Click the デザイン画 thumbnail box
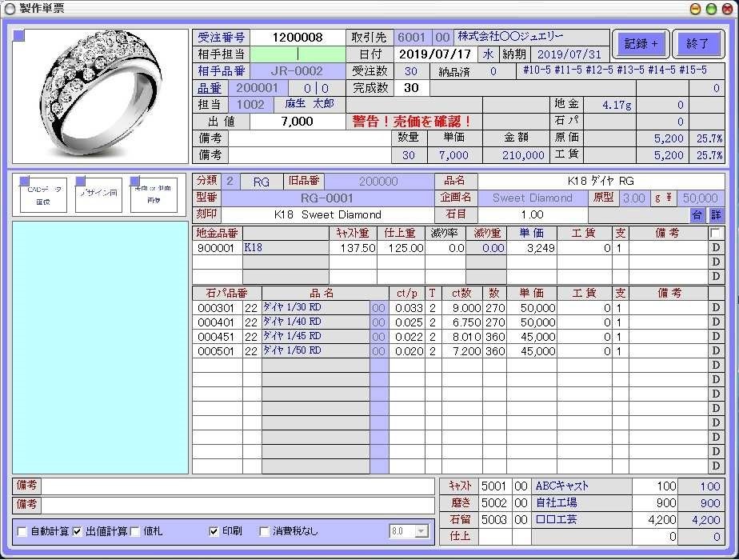Image resolution: width=739 pixels, height=560 pixels. (x=98, y=195)
